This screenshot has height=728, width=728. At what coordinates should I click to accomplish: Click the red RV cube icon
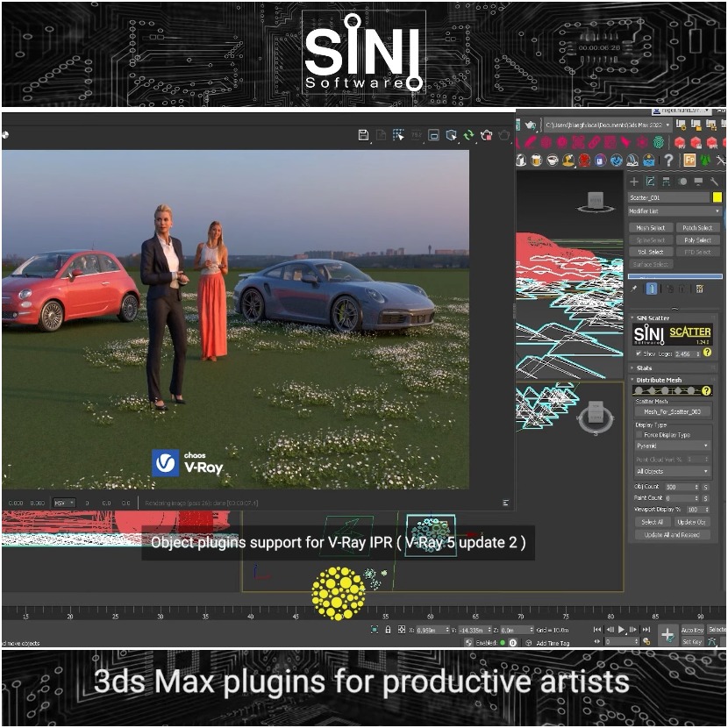(680, 143)
